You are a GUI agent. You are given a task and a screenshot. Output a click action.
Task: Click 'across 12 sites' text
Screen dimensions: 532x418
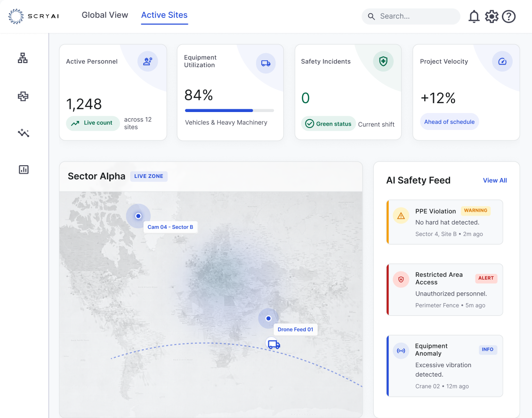coord(138,123)
